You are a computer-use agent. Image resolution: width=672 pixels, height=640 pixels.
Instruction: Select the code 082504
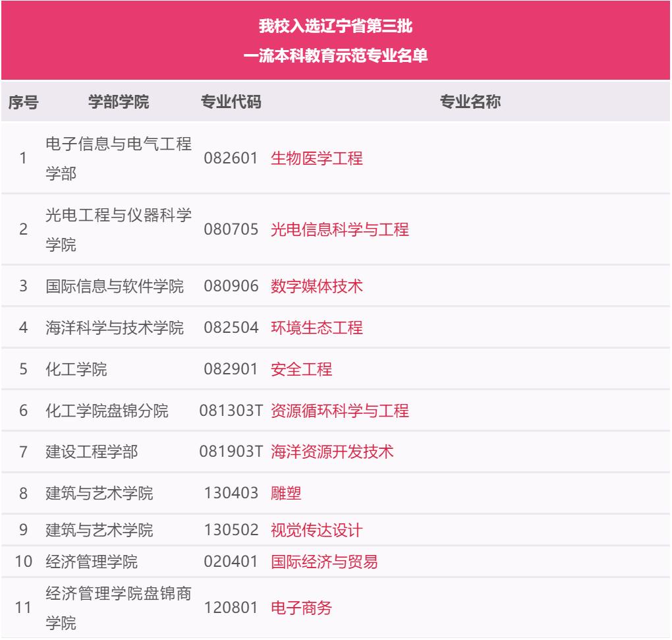[x=231, y=328]
